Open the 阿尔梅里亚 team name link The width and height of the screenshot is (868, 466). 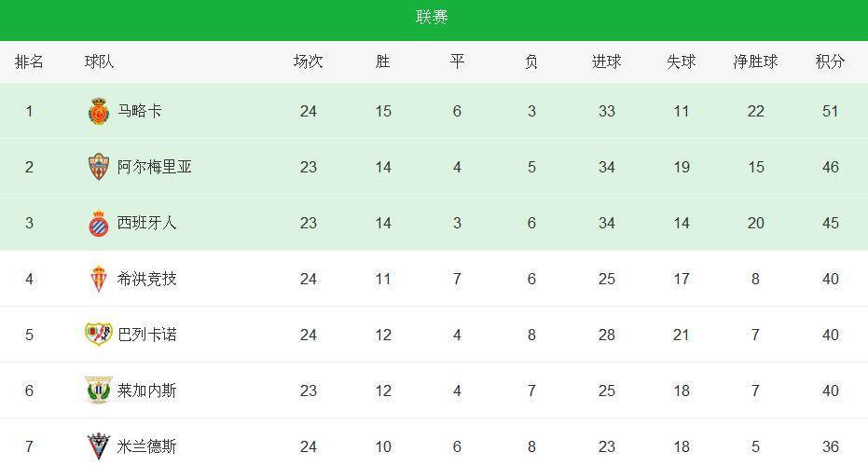pos(155,167)
